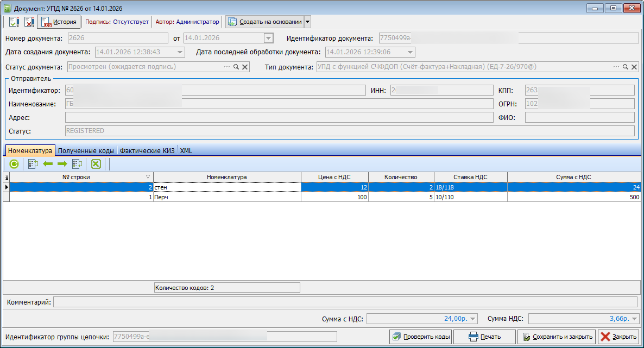Open the document date dropdown calendar
This screenshot has height=348, width=644.
click(268, 38)
